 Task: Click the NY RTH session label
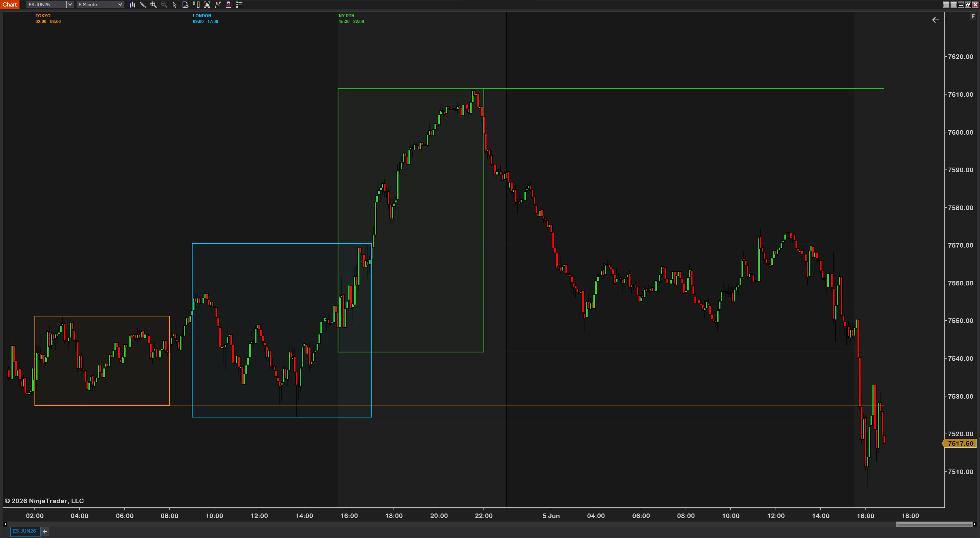346,16
